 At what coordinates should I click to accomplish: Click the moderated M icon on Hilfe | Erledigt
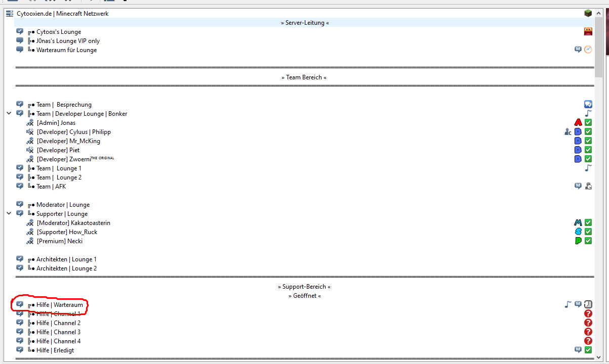pos(578,349)
